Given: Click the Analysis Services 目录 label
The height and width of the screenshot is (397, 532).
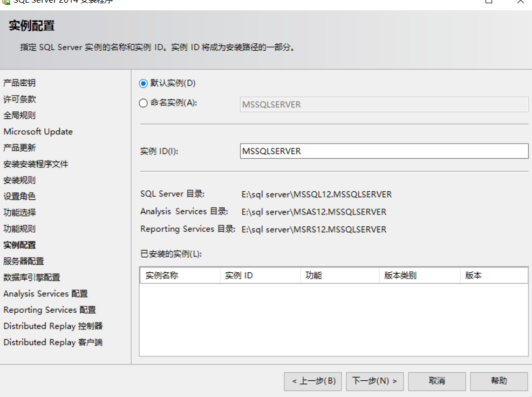Looking at the screenshot, I should click(184, 211).
